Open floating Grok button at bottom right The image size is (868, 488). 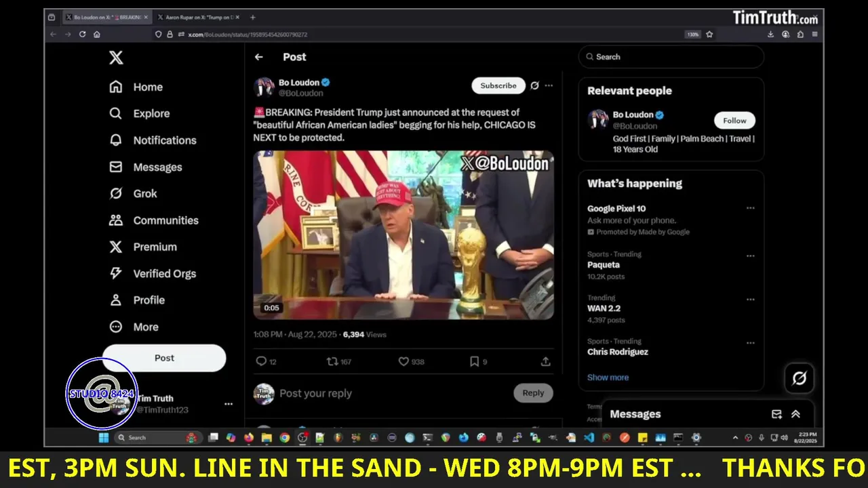[799, 378]
